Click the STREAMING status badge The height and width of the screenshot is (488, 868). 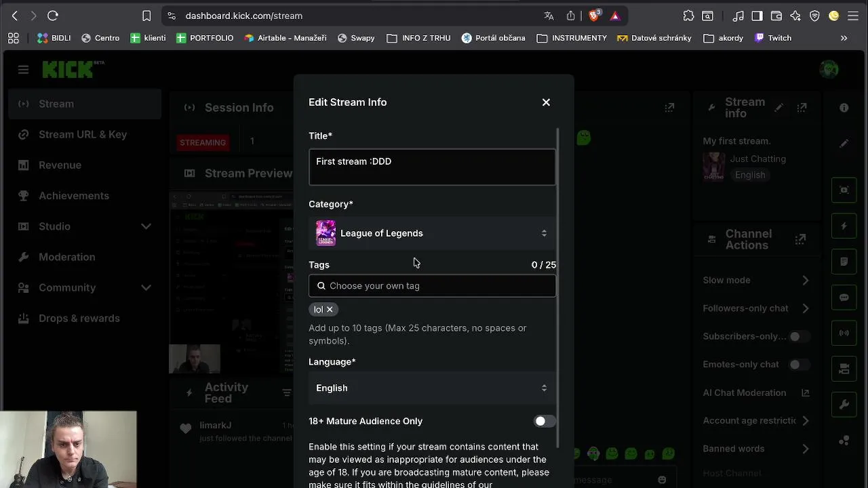pyautogui.click(x=203, y=142)
